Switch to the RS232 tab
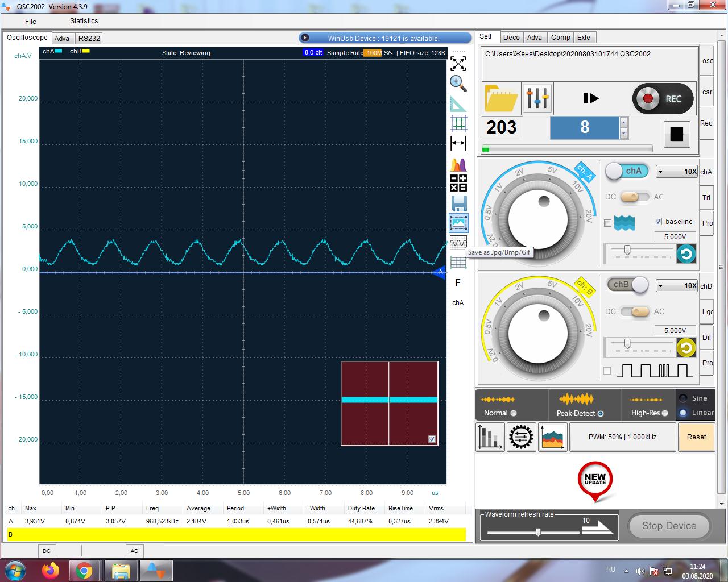Image resolution: width=728 pixels, height=582 pixels. click(89, 39)
